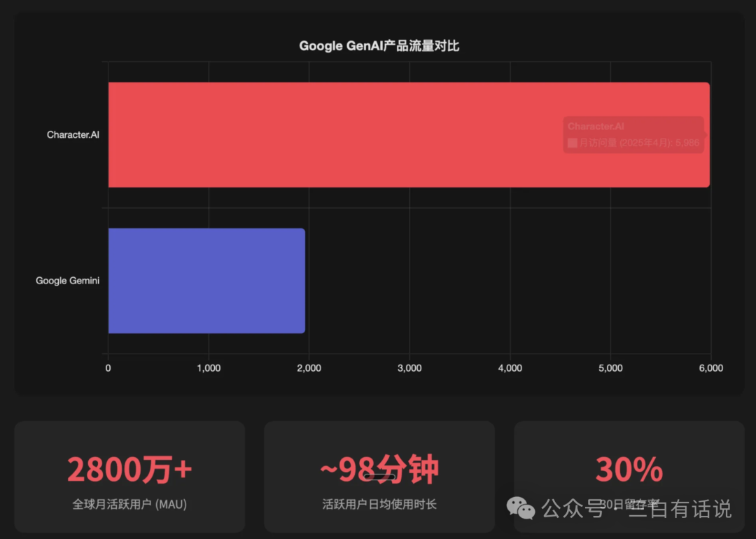Viewport: 756px width, 539px height.
Task: Click the Character.AI tooltip heading
Action: click(x=596, y=126)
